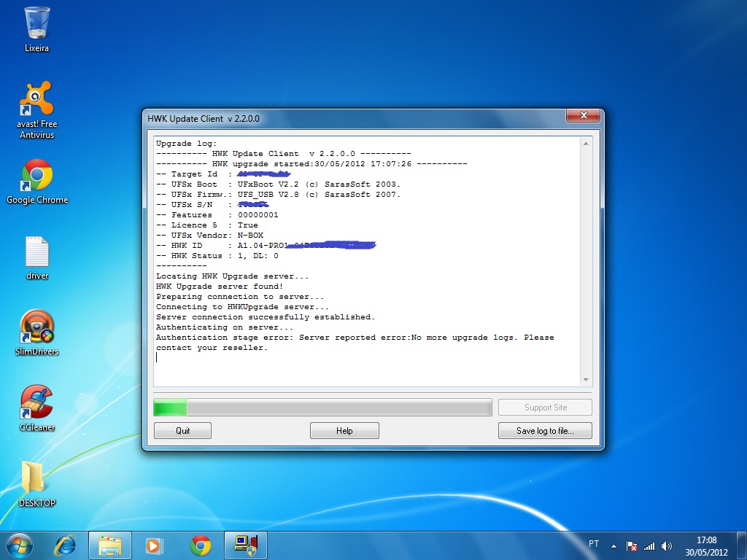Viewport: 747px width, 560px height.
Task: Open the Windows Start menu orb
Action: tap(20, 545)
